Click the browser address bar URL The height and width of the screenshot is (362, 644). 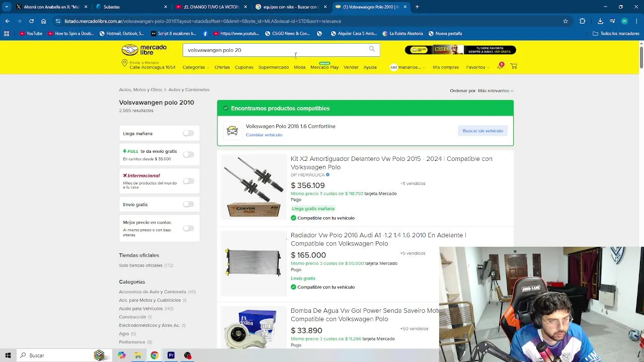click(x=203, y=21)
